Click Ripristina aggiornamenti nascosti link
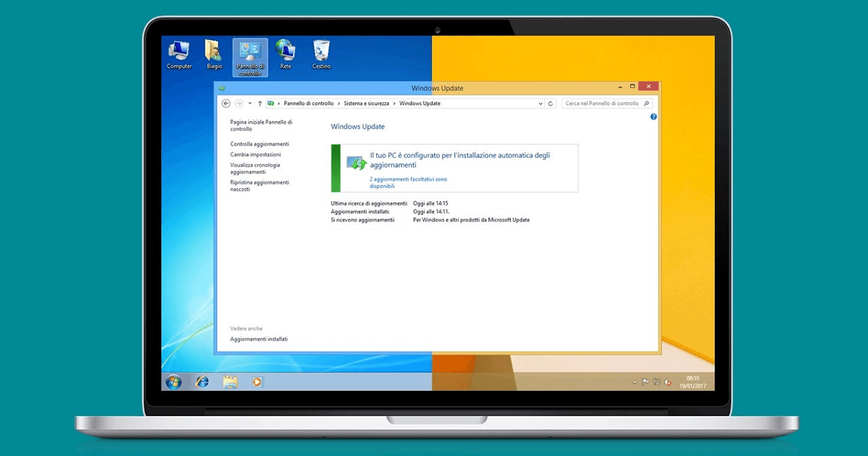The image size is (868, 456). (x=259, y=186)
